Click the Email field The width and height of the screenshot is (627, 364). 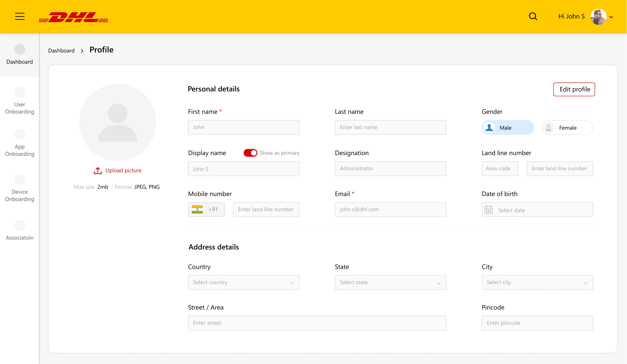[x=390, y=210]
